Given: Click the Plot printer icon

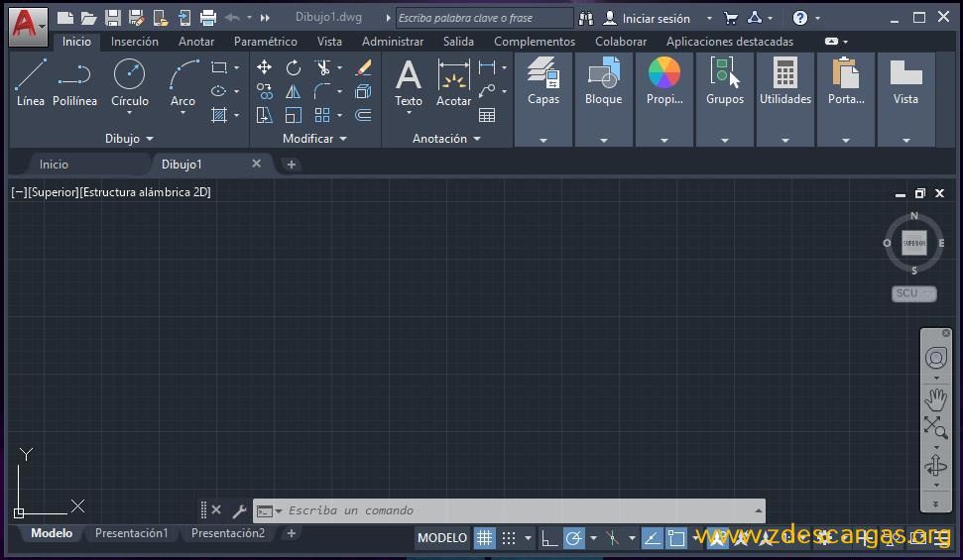Looking at the screenshot, I should click(x=208, y=18).
